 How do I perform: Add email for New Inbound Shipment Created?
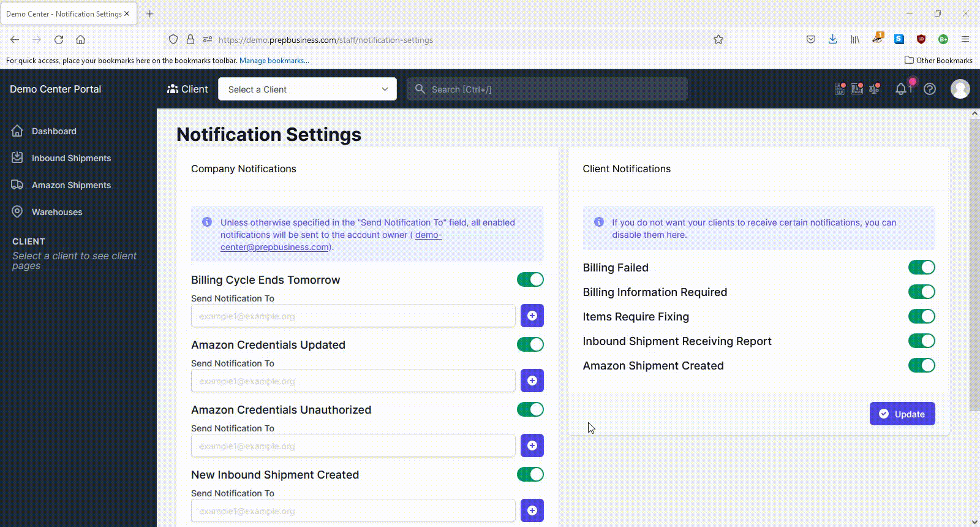(532, 510)
